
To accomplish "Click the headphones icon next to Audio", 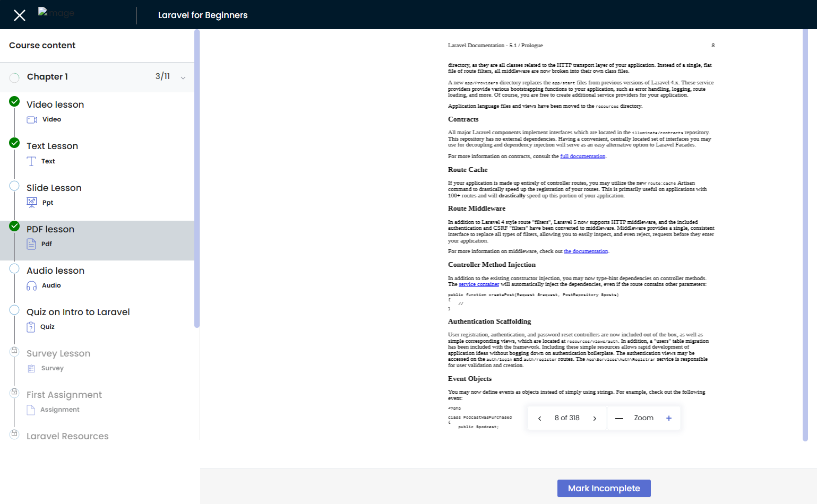I will [31, 286].
